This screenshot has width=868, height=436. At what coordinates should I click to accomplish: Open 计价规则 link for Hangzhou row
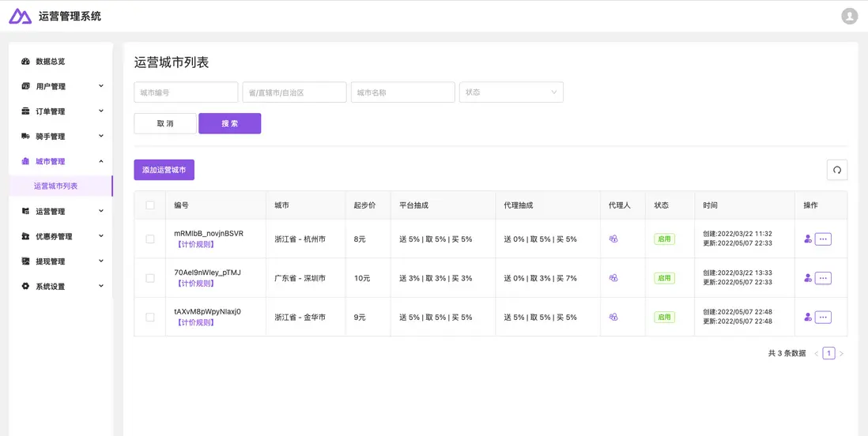[195, 244]
